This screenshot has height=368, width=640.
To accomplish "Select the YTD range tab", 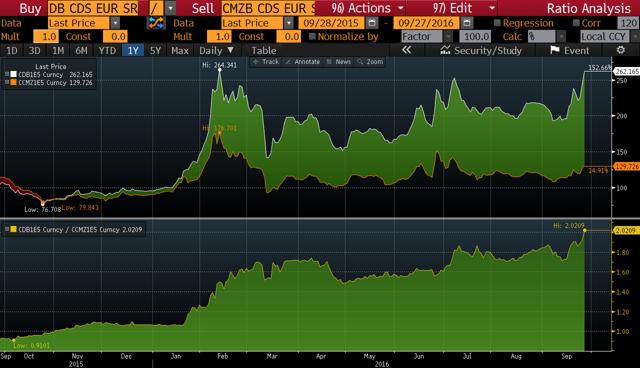I will 107,51.
